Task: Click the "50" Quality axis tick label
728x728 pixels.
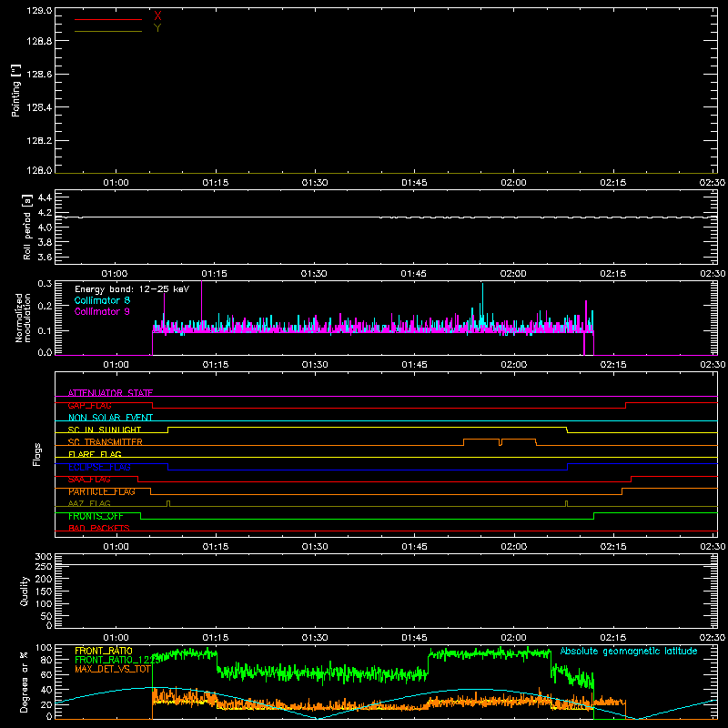Action: [x=46, y=616]
